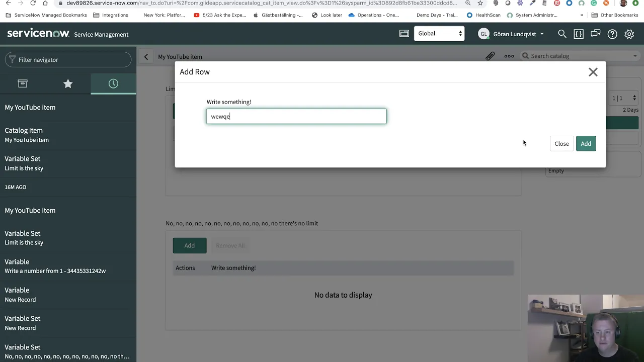This screenshot has width=644, height=362.
Task: Open global search with the magnifier icon
Action: click(562, 34)
